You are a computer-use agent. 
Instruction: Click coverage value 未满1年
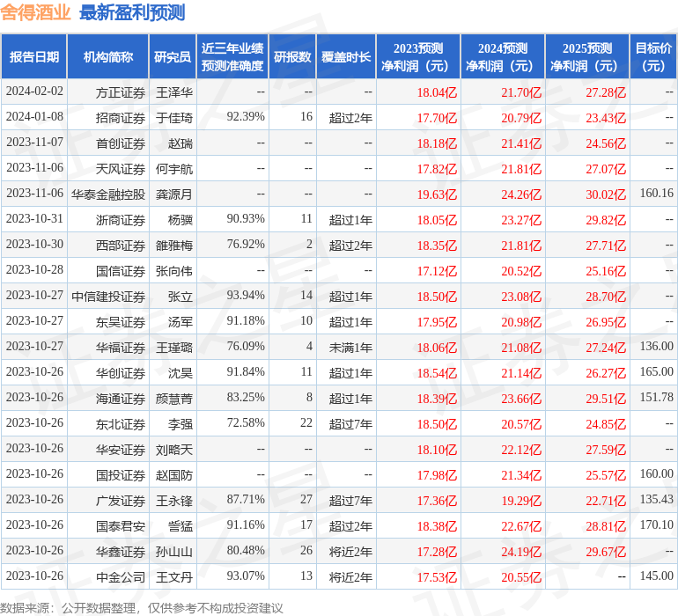(350, 348)
